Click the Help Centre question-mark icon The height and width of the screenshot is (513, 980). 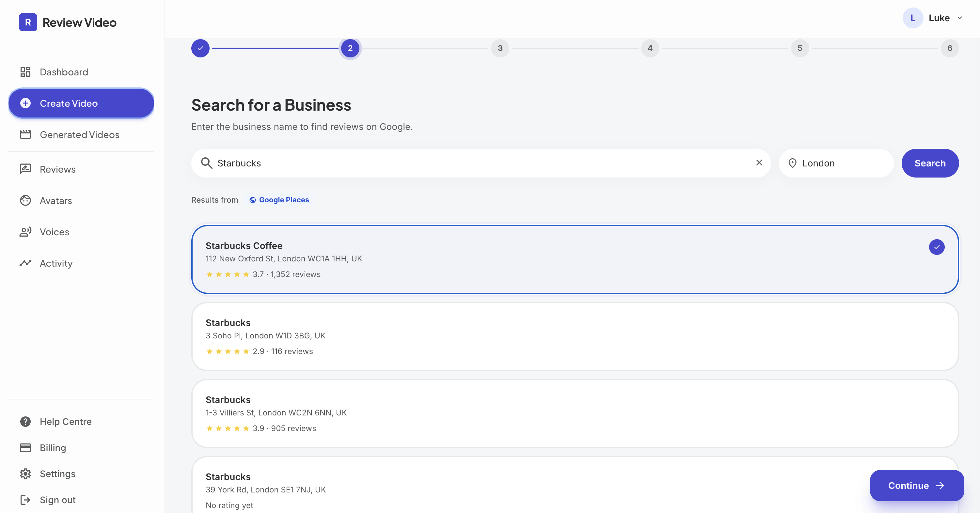click(x=25, y=422)
